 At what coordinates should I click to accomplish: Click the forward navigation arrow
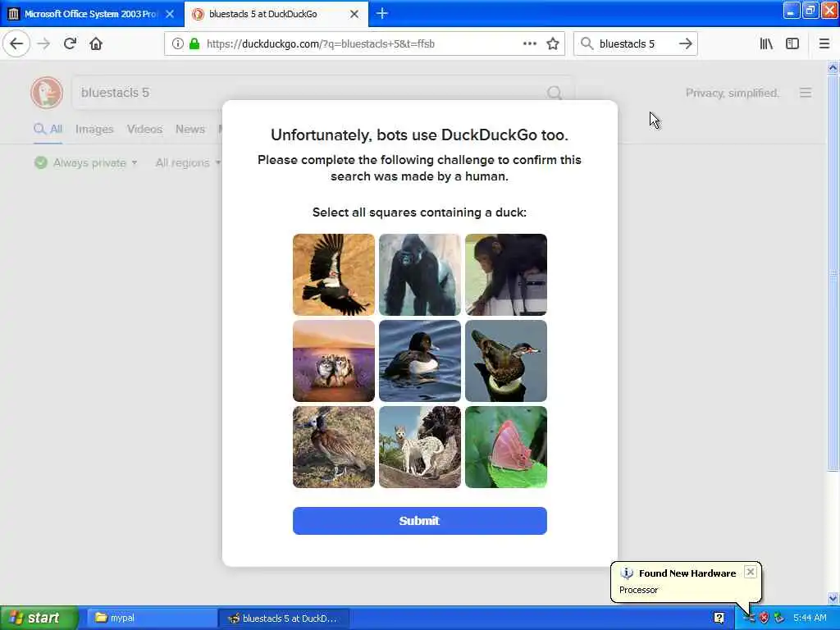pos(43,43)
